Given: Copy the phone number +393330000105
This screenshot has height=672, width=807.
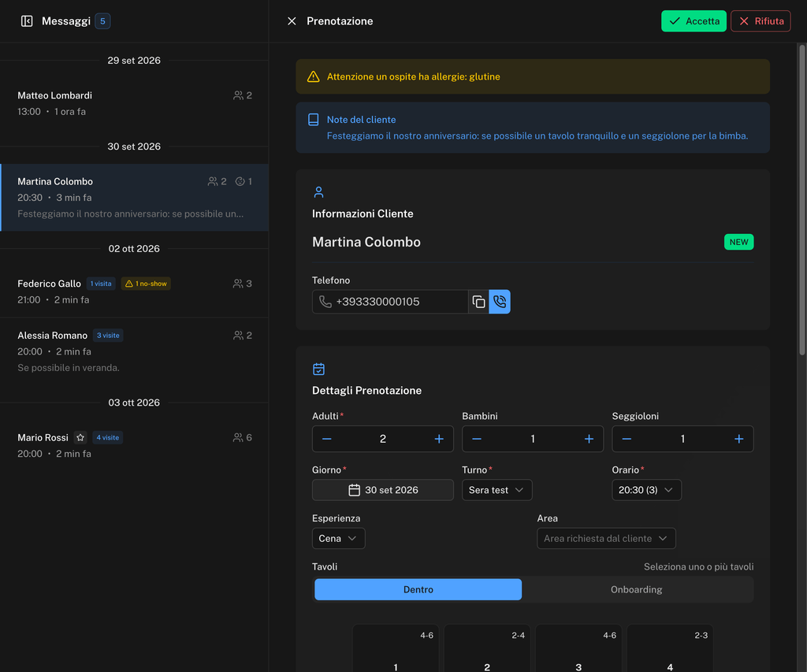Looking at the screenshot, I should point(478,302).
